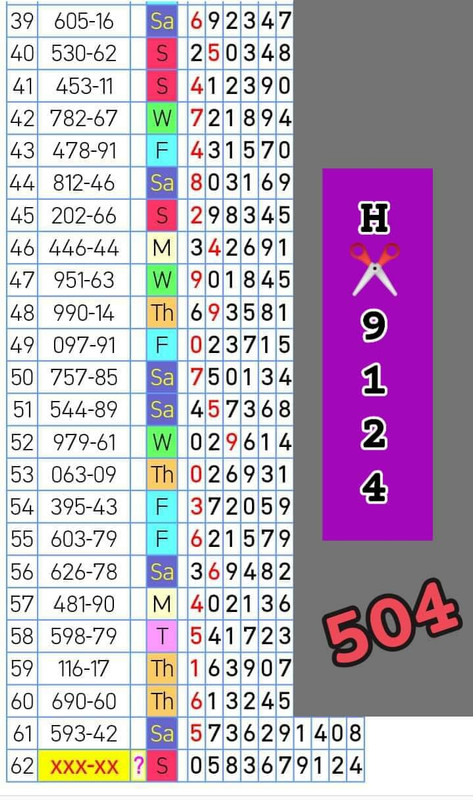Click row number 62
473x800 pixels.
[x=22, y=766]
